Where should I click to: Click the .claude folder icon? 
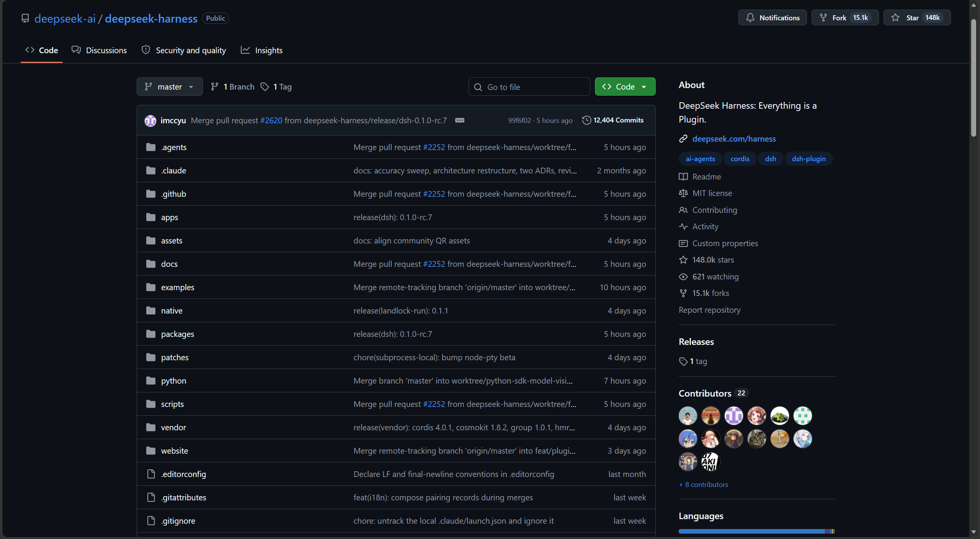(x=151, y=171)
